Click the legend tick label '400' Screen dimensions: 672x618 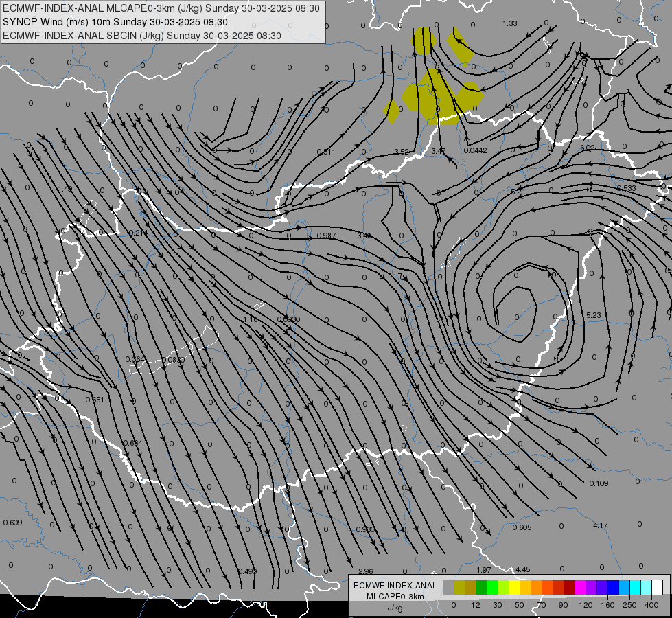coord(651,605)
